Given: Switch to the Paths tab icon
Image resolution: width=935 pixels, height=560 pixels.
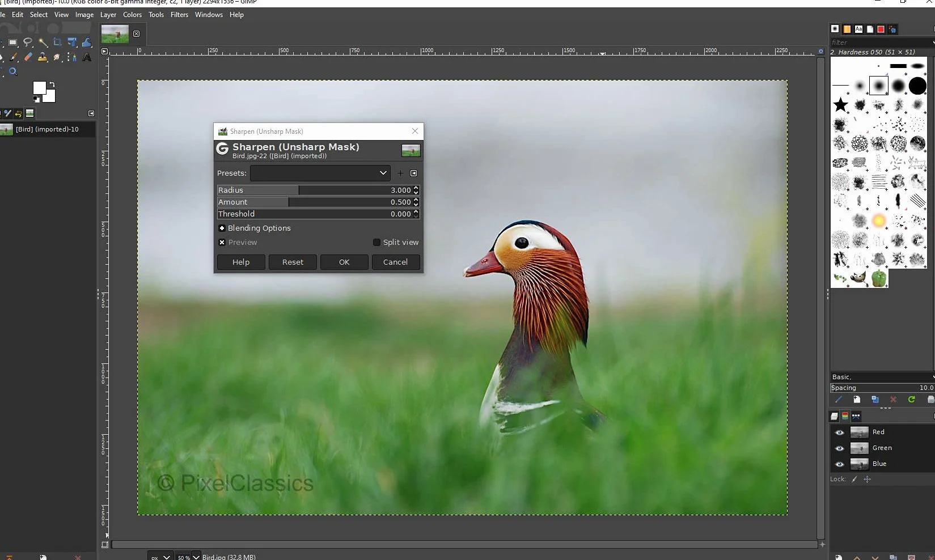Looking at the screenshot, I should pos(856,416).
